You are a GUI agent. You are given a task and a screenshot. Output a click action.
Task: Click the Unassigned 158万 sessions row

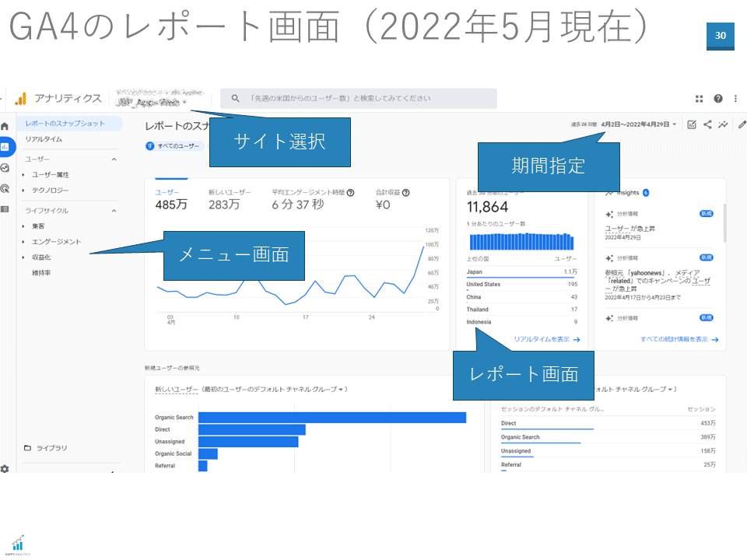608,451
